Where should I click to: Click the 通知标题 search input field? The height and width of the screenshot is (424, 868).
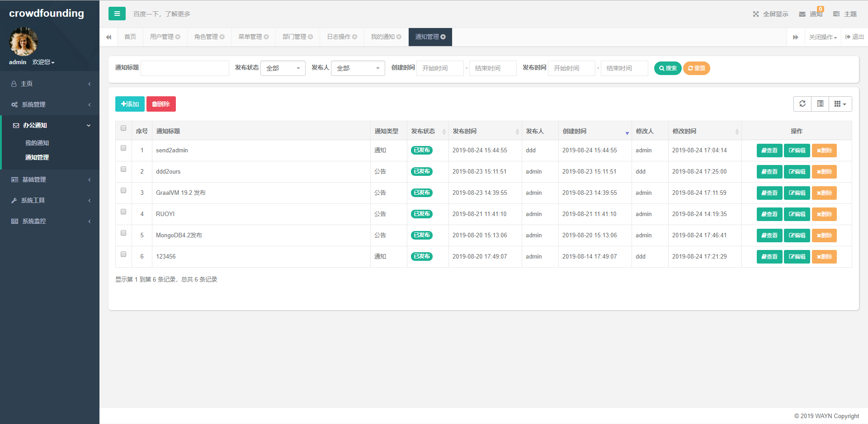click(x=185, y=68)
